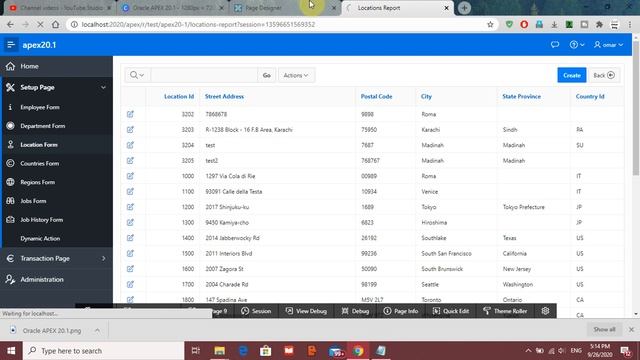Edit the row for location 3203

130,129
